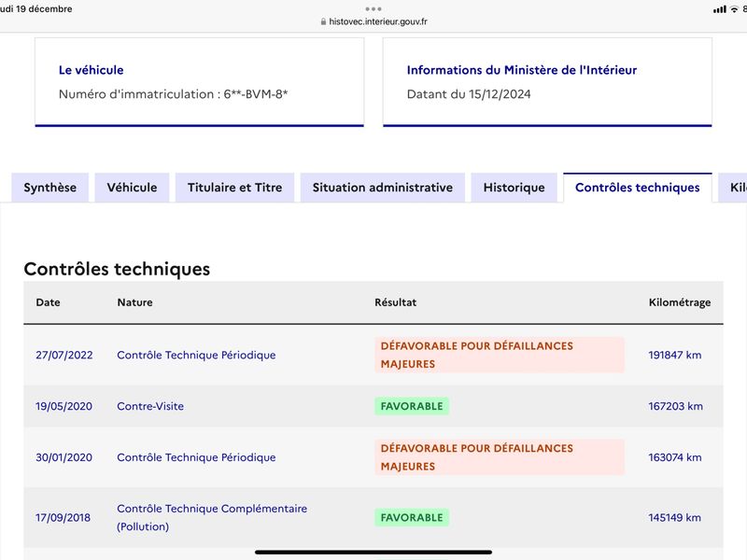747x560 pixels.
Task: Click the 27/07/2022 date entry
Action: coord(64,356)
